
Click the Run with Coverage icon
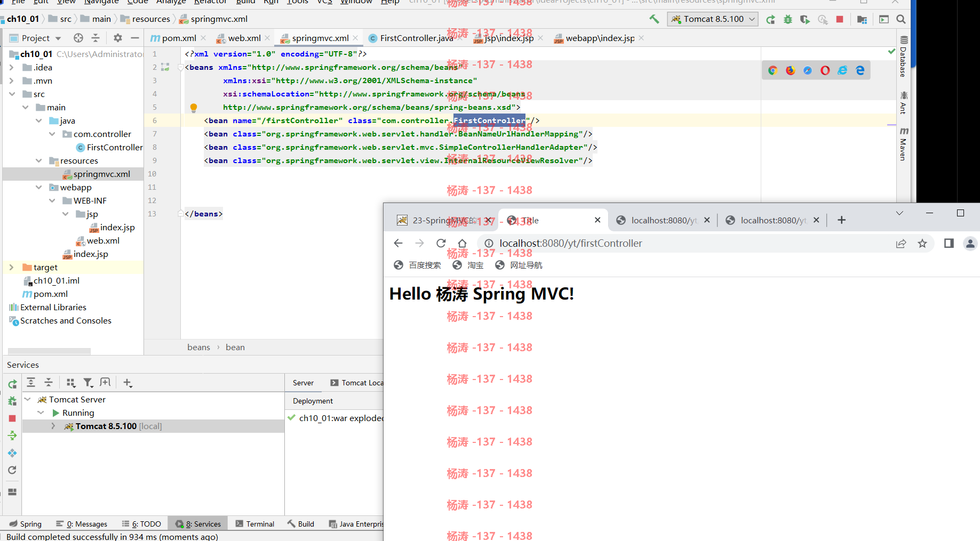[x=805, y=20]
